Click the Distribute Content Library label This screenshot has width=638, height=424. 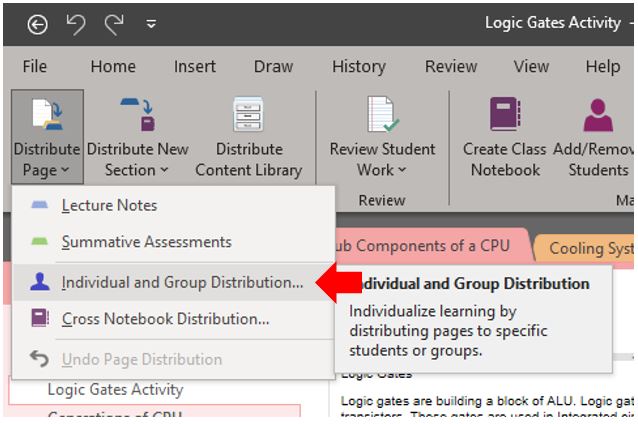pyautogui.click(x=249, y=160)
